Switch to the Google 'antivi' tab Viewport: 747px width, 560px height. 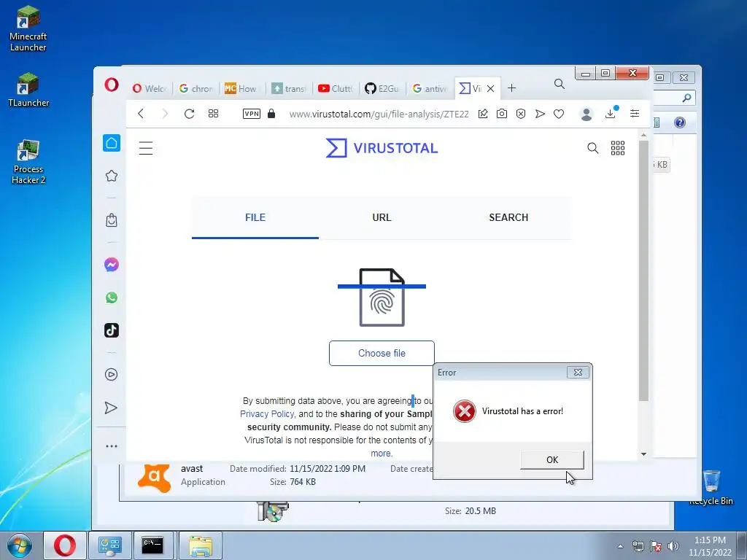click(x=429, y=88)
